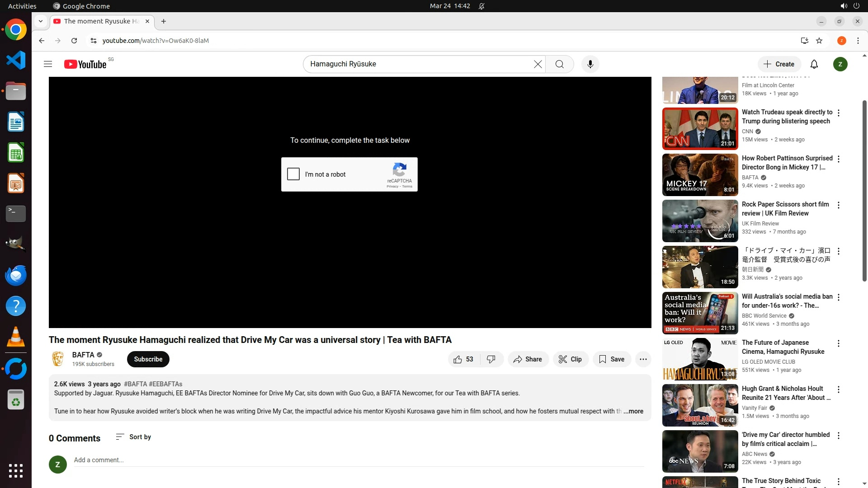Click the dislike thumbs-down icon
The height and width of the screenshot is (488, 868).
click(491, 359)
